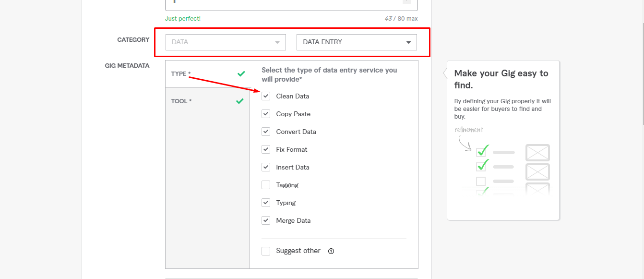This screenshot has height=279, width=644.
Task: Click the help icon beside Suggest other
Action: [x=331, y=251]
